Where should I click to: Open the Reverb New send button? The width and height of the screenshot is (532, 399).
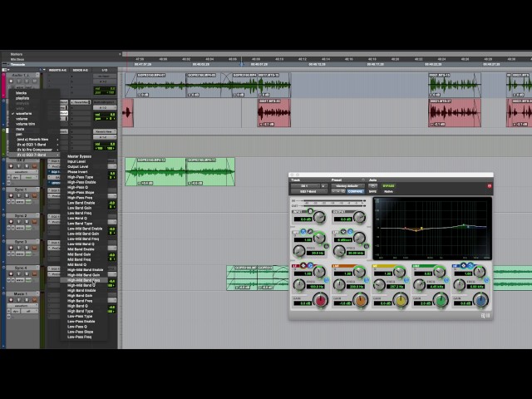tap(81, 102)
